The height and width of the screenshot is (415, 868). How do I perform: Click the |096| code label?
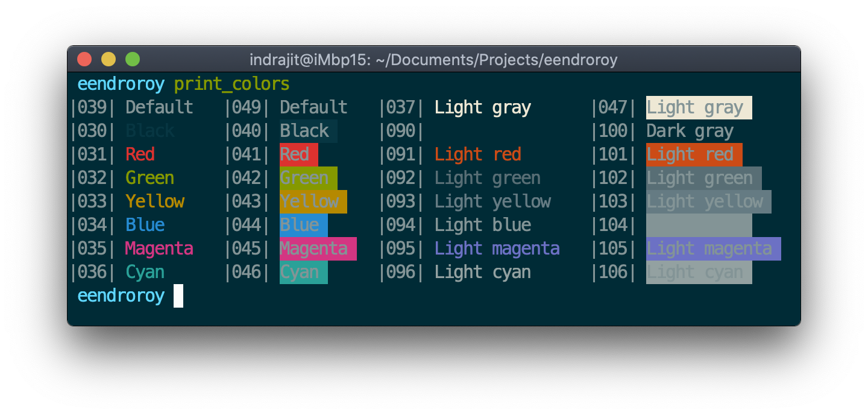[400, 272]
